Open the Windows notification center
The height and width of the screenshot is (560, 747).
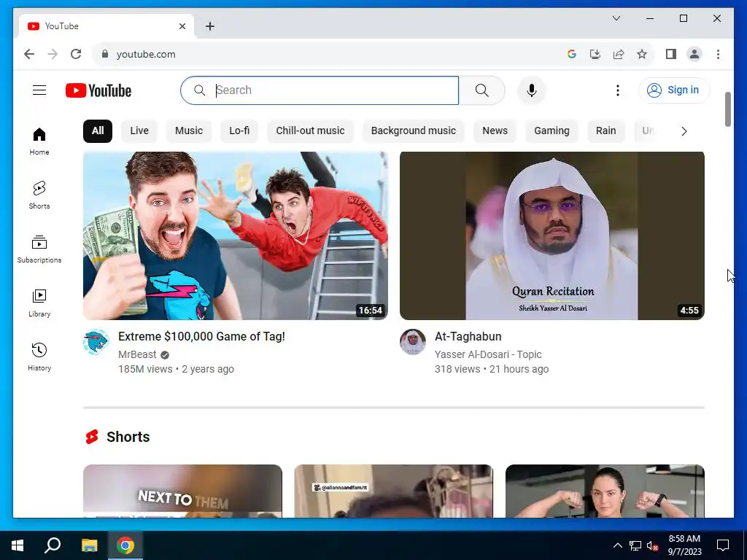click(723, 545)
